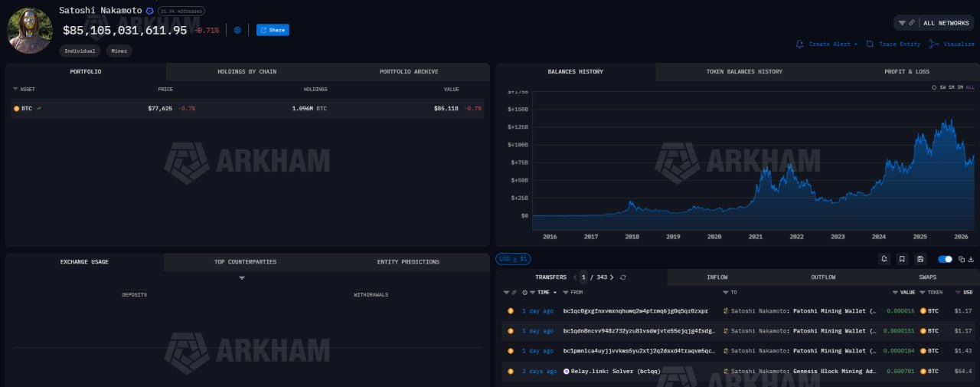Viewport: 980px width, 387px height.
Task: Click the Visualize link text
Action: (x=959, y=44)
